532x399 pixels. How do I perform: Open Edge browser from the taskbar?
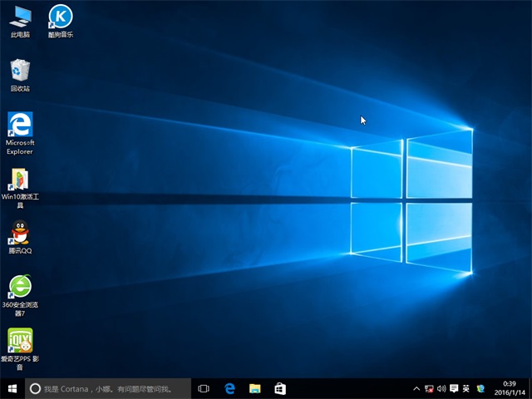point(229,388)
